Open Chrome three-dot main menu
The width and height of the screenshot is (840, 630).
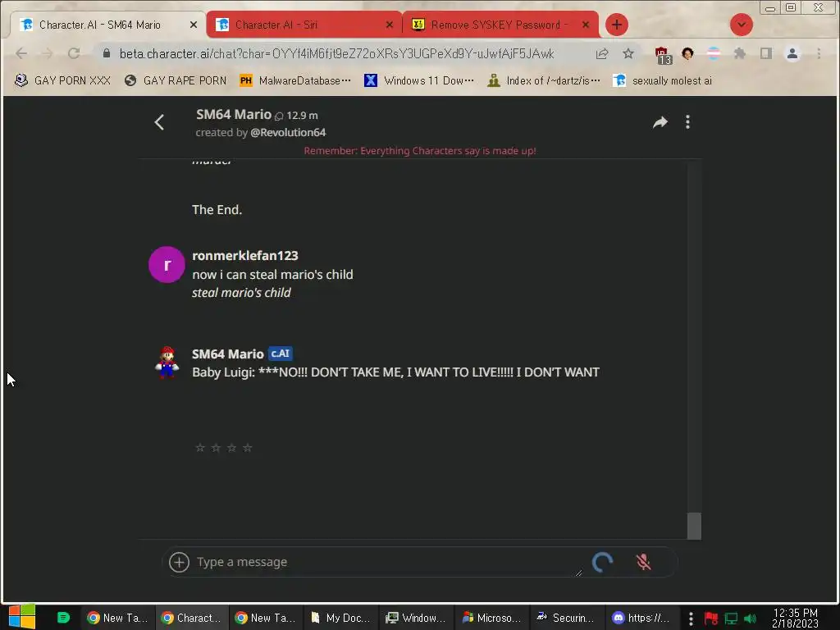tap(819, 53)
